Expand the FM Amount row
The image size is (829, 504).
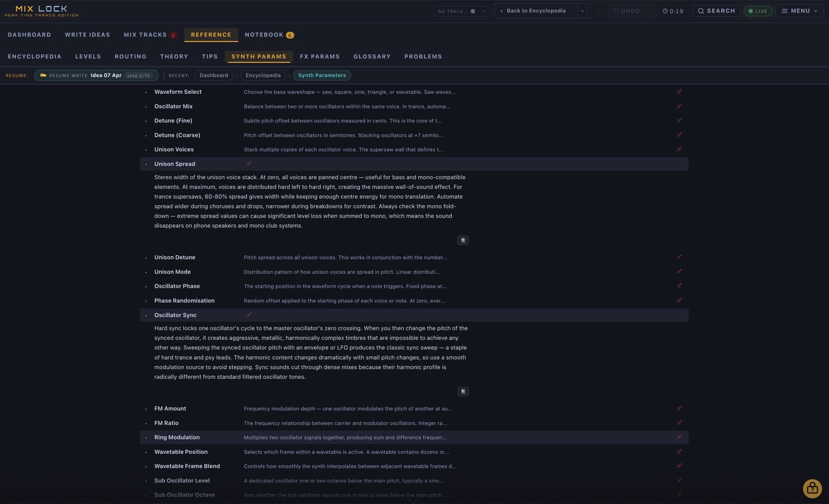414,409
